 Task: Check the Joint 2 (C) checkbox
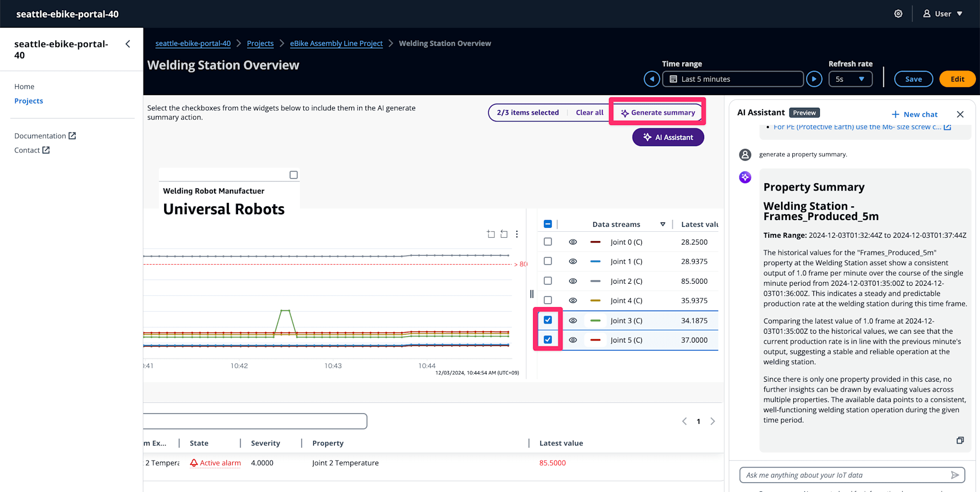(548, 281)
